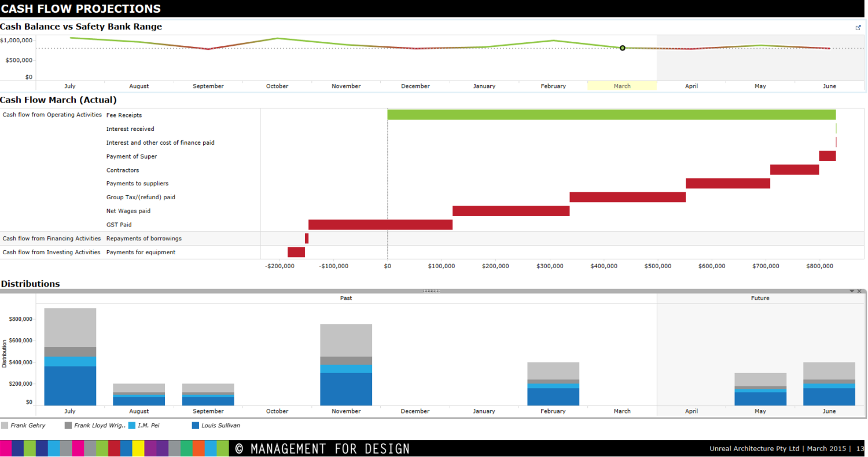This screenshot has height=457, width=868.
Task: Click the 'GST Paid' row label
Action: pyautogui.click(x=119, y=225)
